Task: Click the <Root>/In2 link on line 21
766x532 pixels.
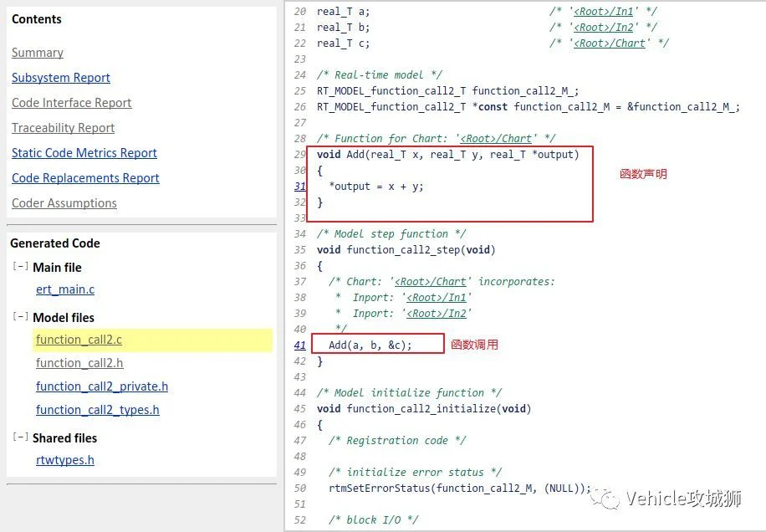Action: (603, 28)
